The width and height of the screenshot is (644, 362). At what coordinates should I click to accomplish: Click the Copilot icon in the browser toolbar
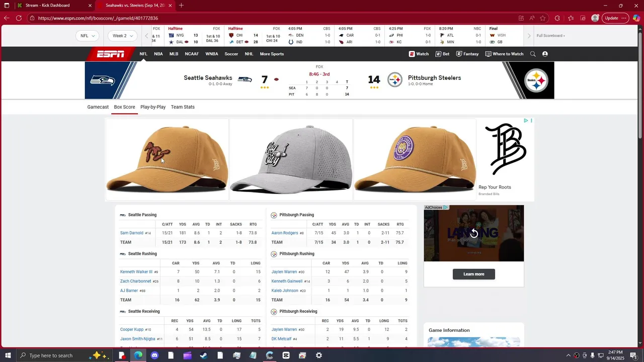(636, 18)
